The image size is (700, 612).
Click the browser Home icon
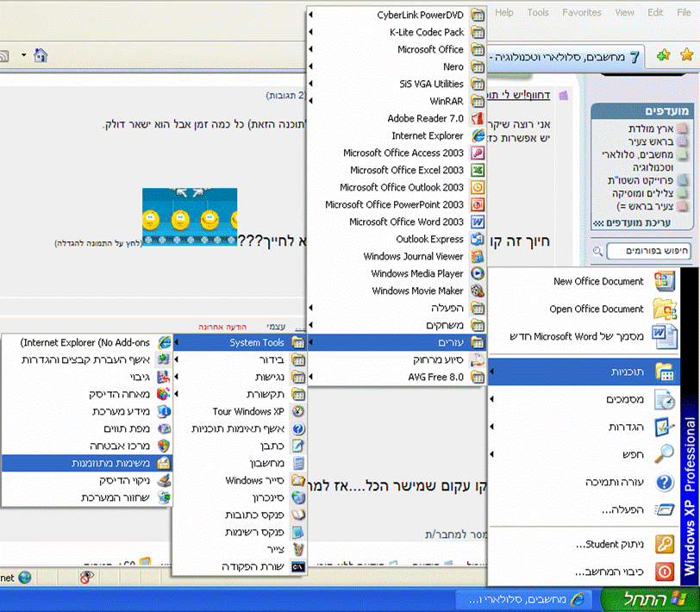click(40, 56)
